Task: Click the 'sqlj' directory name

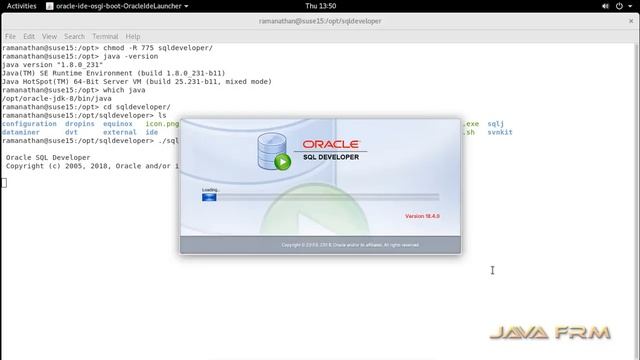Action: pos(496,124)
